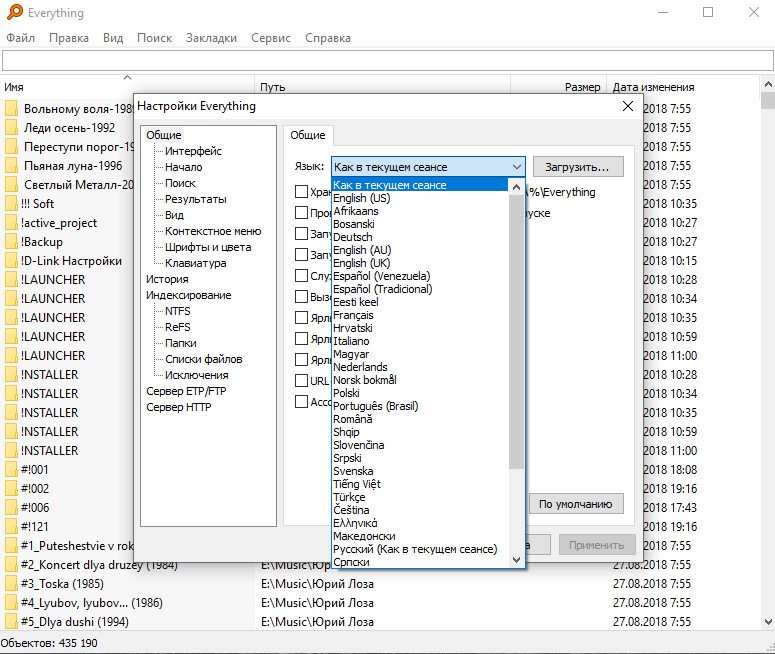This screenshot has height=654, width=775.
Task: Tick the checkbox starting with 'Acco'
Action: 301,402
